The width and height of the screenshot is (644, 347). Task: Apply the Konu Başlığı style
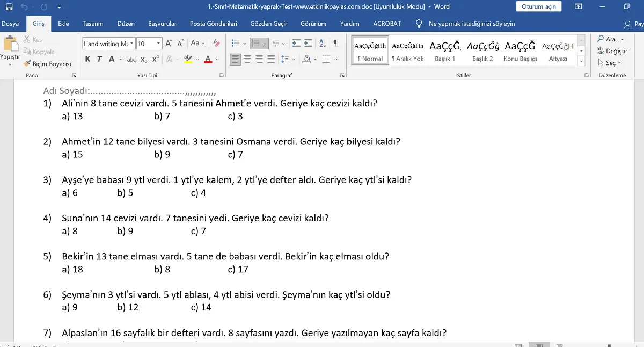(x=520, y=51)
